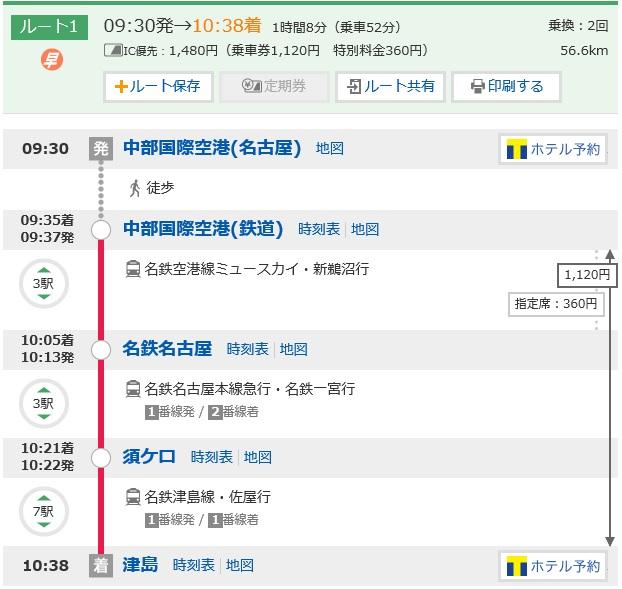Click the 10:38着 arrival time in header

(227, 26)
